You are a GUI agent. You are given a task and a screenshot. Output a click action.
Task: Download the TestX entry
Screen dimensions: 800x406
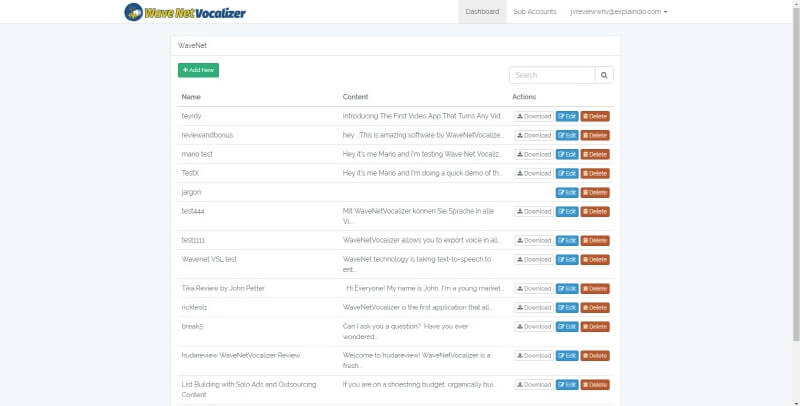[534, 173]
